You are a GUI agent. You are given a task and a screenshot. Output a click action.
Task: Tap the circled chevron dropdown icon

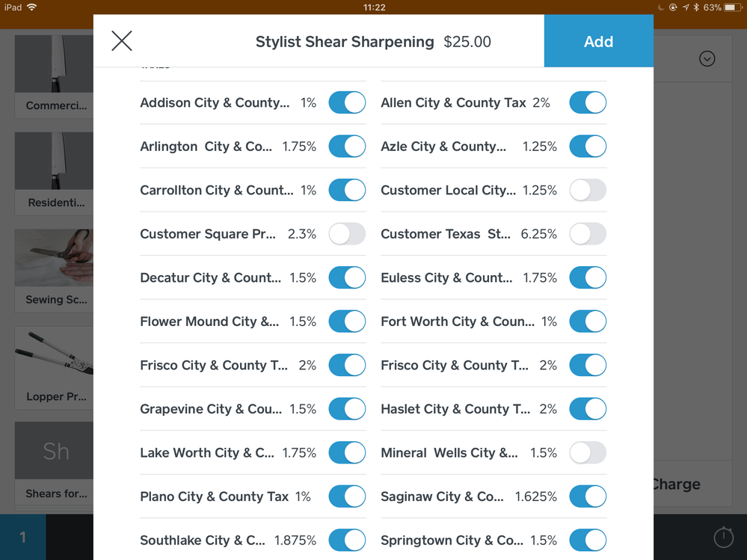[707, 58]
